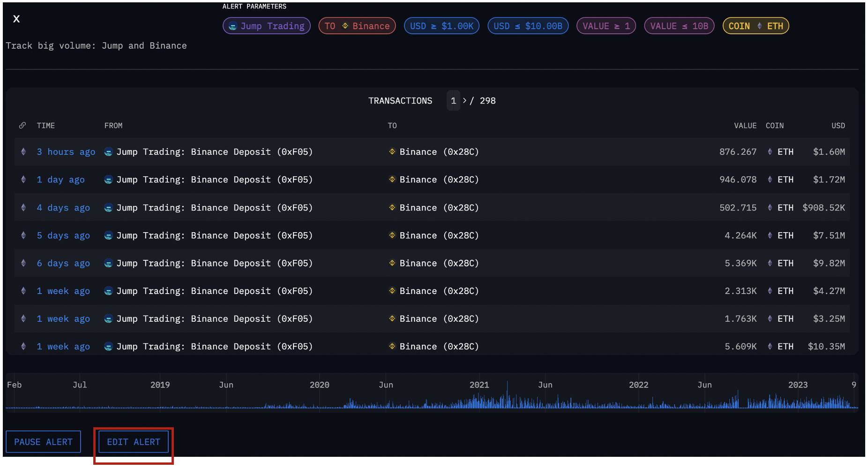Click Binance logo in 3 hours ago row
868x469 pixels.
click(x=392, y=151)
